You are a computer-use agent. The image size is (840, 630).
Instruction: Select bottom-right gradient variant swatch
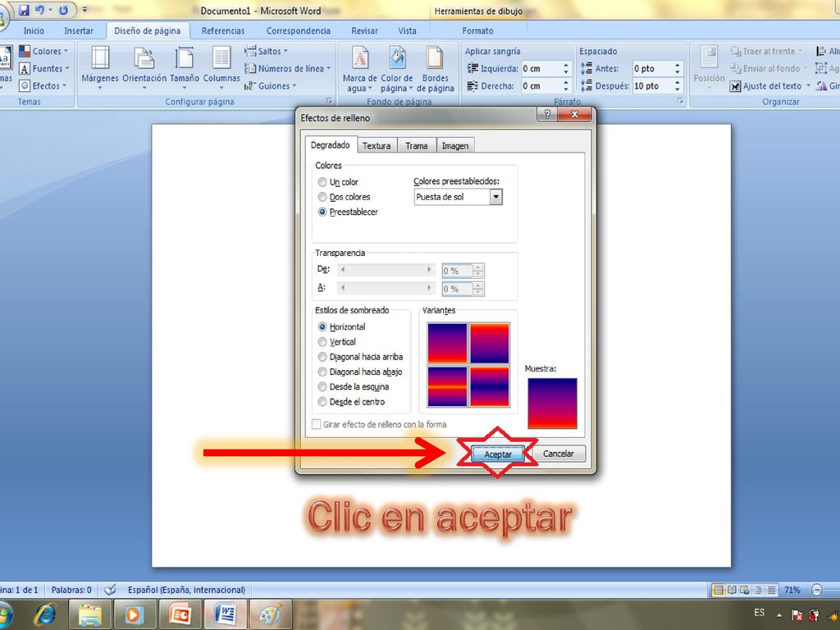(490, 387)
